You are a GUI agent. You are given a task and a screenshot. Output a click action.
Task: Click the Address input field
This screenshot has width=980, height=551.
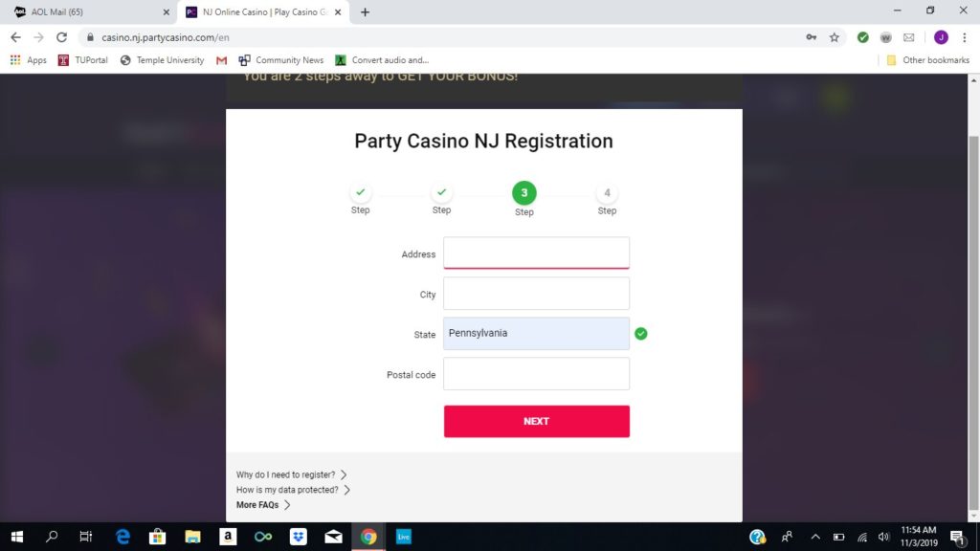pyautogui.click(x=536, y=253)
